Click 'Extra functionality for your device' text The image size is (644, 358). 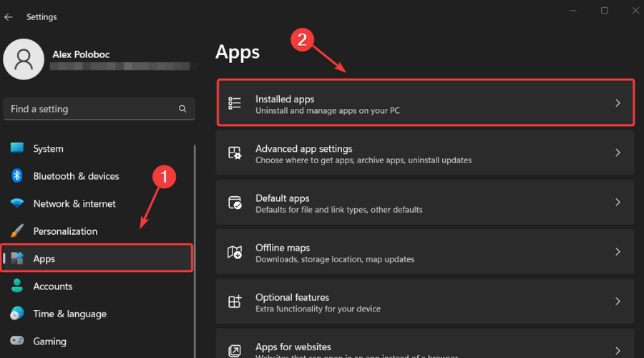(318, 309)
